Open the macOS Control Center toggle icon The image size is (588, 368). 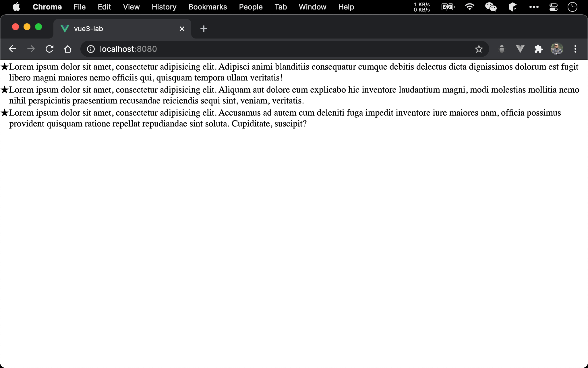click(x=553, y=7)
